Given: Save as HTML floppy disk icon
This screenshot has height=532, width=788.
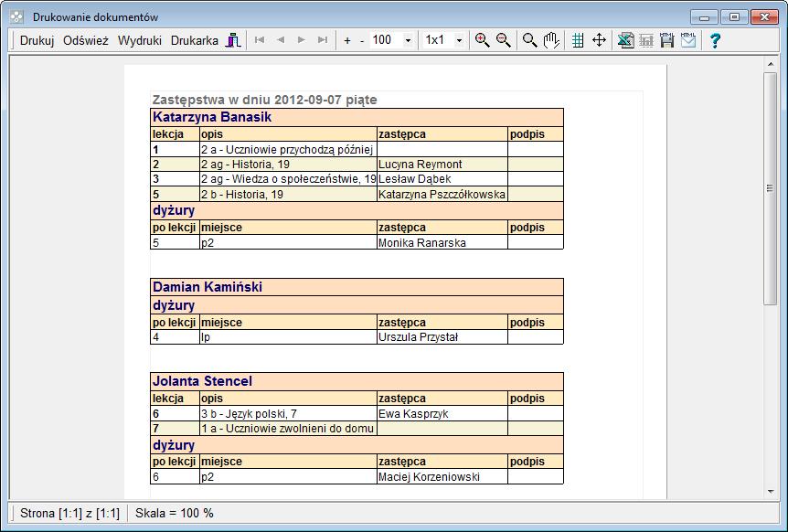Looking at the screenshot, I should pos(667,40).
